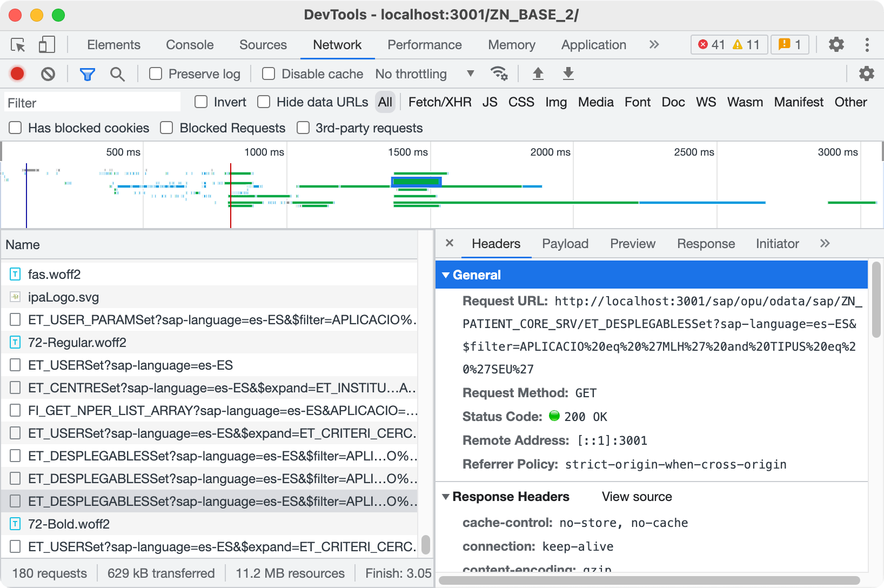This screenshot has width=884, height=588.
Task: Tick the Hide data URLs checkbox
Action: 264,102
